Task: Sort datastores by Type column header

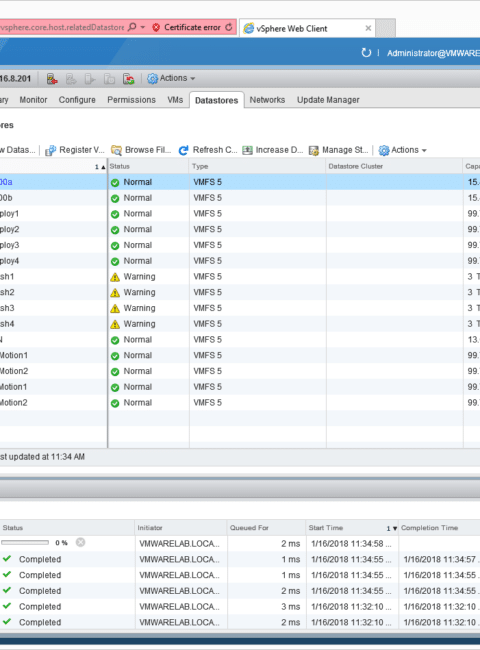Action: click(x=257, y=166)
